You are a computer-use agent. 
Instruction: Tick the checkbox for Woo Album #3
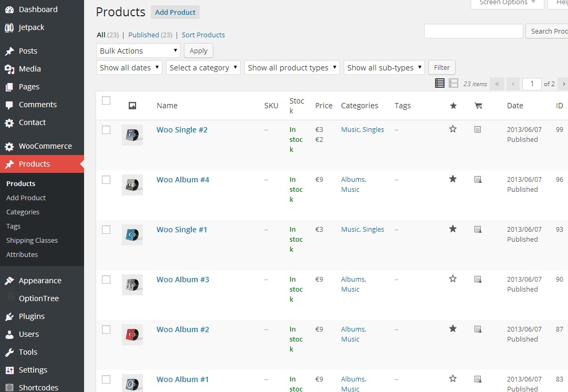(x=106, y=280)
